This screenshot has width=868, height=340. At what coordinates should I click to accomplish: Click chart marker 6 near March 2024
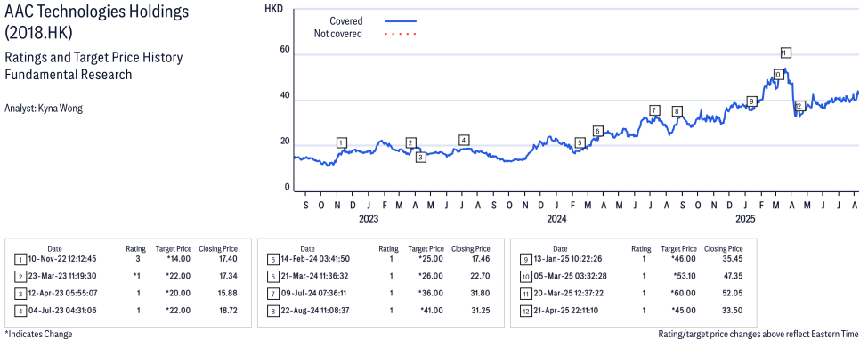coord(597,131)
